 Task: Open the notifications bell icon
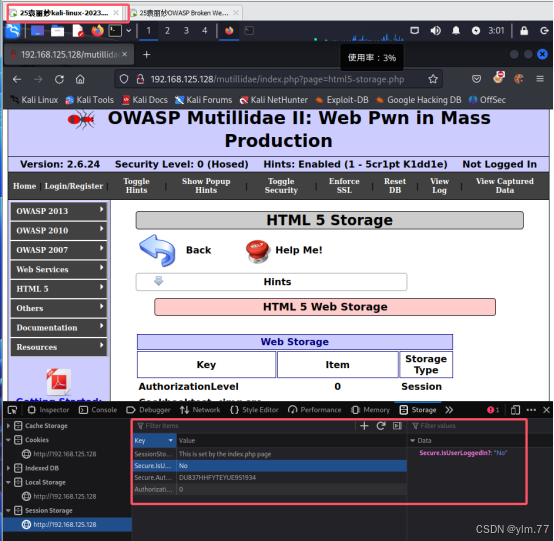(x=456, y=31)
